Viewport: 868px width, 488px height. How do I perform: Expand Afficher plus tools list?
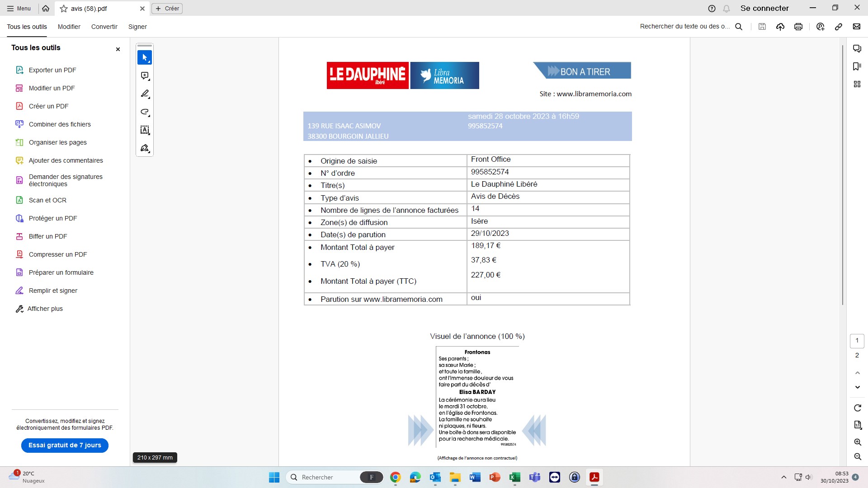(x=45, y=309)
